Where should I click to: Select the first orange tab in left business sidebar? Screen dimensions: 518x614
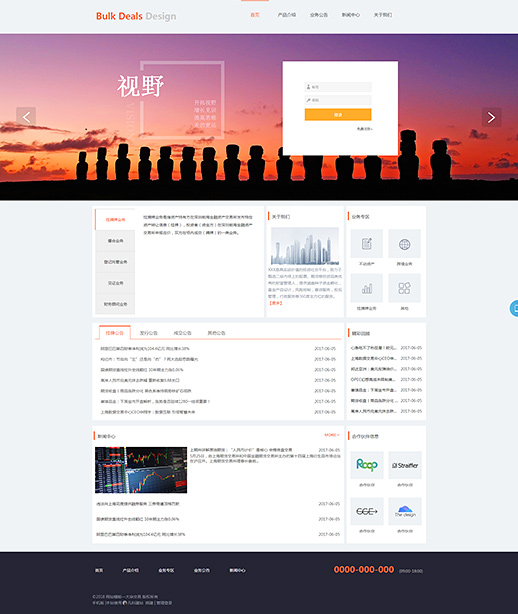115,220
